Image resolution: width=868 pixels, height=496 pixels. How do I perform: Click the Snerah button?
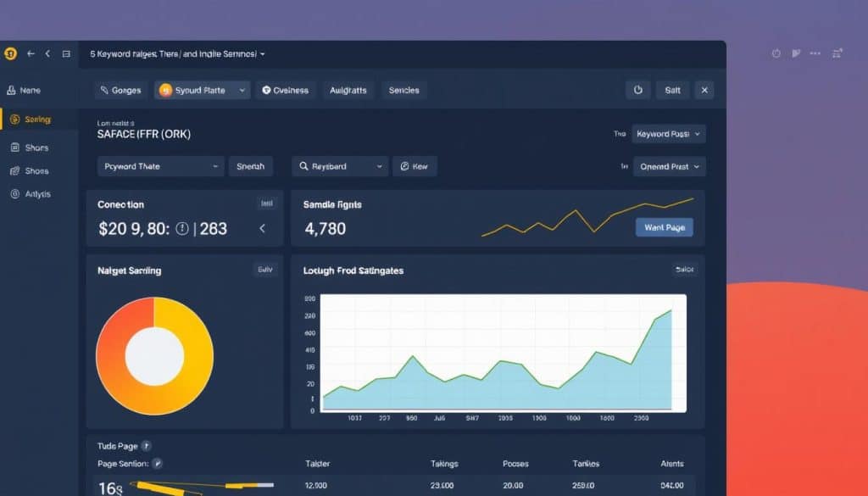(x=251, y=167)
